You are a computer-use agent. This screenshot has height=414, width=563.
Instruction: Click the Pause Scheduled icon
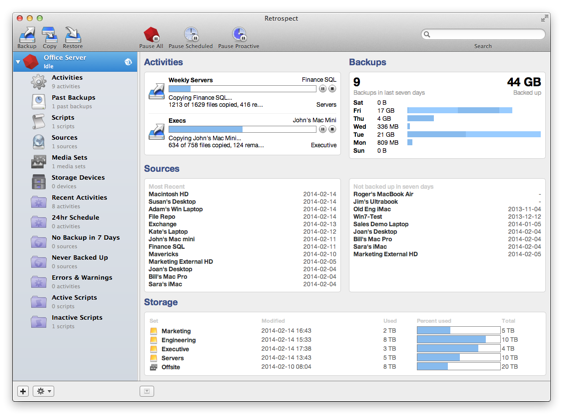(x=191, y=34)
